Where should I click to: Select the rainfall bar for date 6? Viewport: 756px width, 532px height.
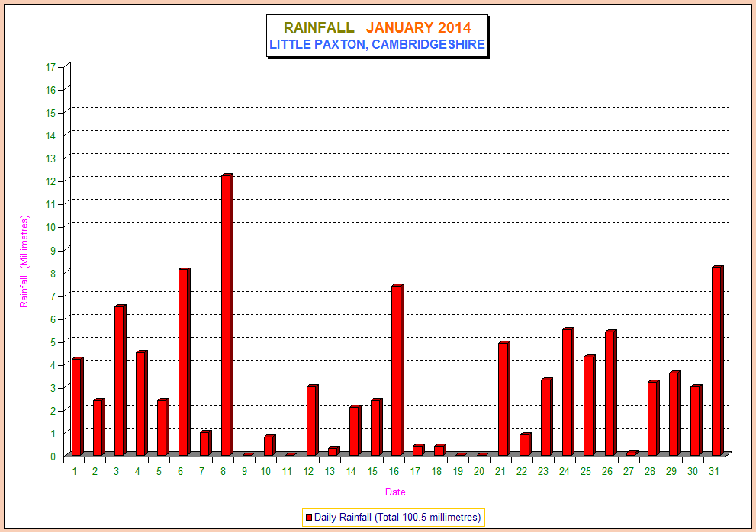tap(184, 362)
